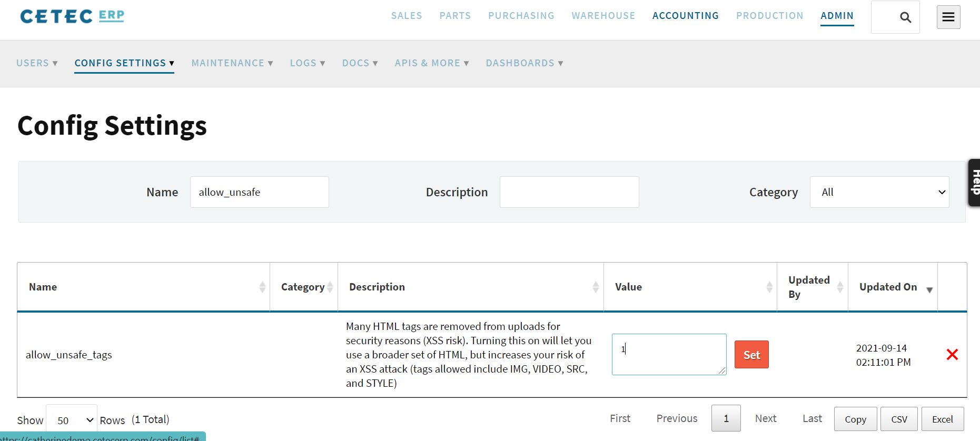The image size is (980, 441).
Task: Open the Sales menu
Action: coord(407,16)
